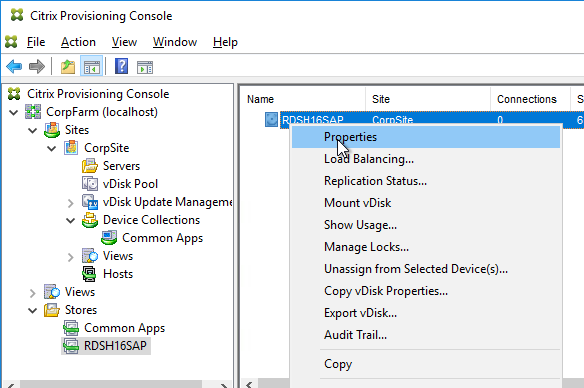
Task: Select RDSH16SAP label under Stores
Action: [x=115, y=346]
